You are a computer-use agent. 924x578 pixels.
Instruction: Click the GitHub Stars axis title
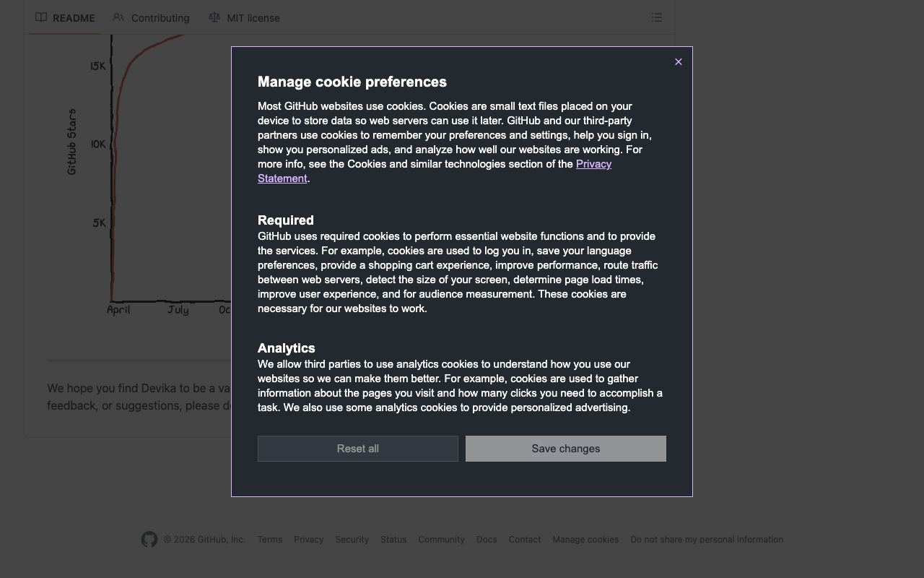pyautogui.click(x=71, y=142)
